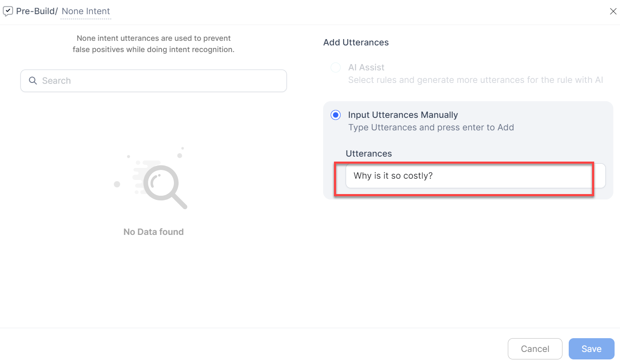Edit the None Intent name field
620x364 pixels.
pos(86,11)
